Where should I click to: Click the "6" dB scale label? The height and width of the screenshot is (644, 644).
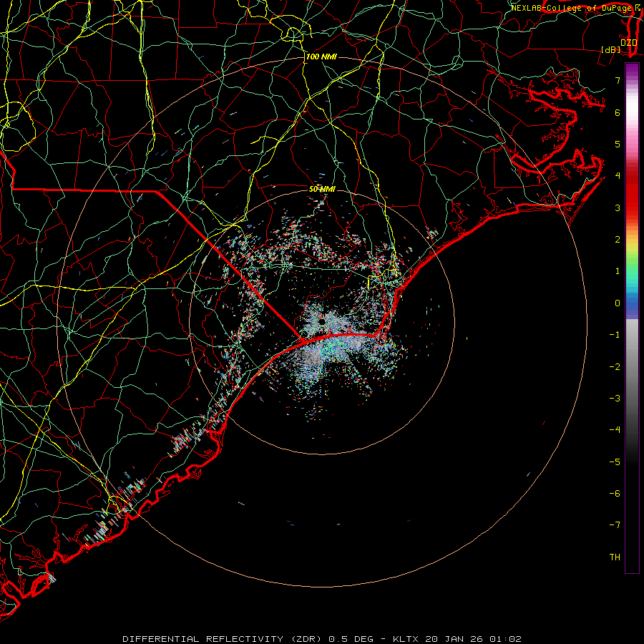click(x=618, y=112)
